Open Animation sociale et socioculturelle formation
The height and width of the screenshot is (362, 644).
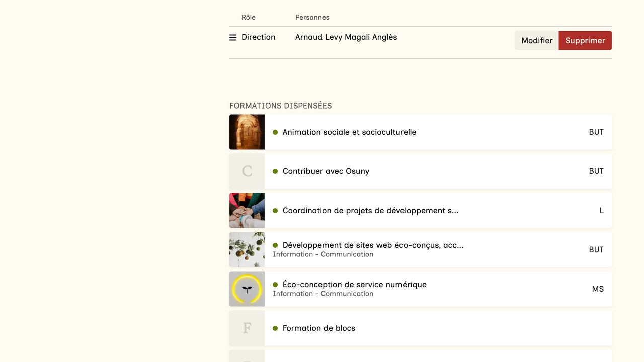coord(349,132)
